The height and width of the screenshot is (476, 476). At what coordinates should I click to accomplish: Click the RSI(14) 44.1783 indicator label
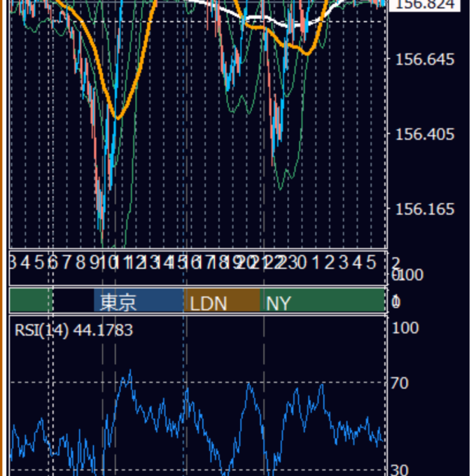[73, 330]
